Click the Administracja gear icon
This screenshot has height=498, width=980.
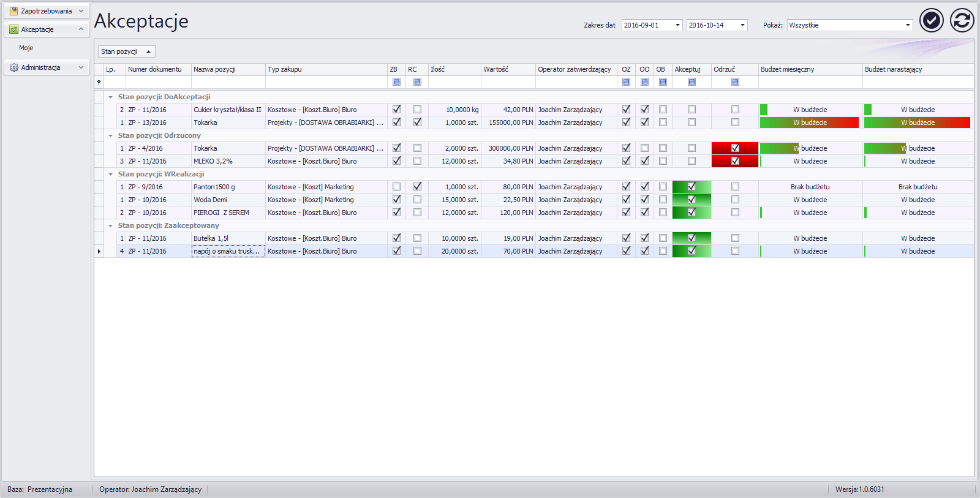pos(14,67)
